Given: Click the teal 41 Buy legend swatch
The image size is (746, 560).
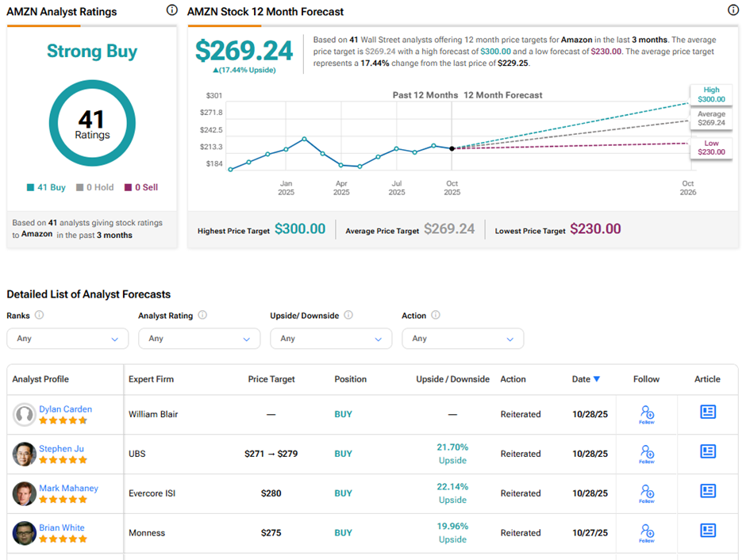Looking at the screenshot, I should pyautogui.click(x=30, y=188).
